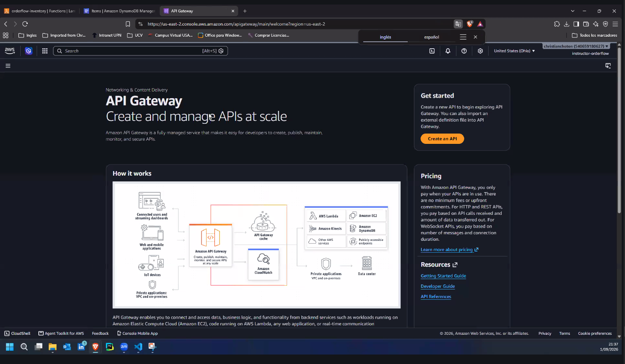Open AWS notifications bell
The image size is (625, 364).
448,51
